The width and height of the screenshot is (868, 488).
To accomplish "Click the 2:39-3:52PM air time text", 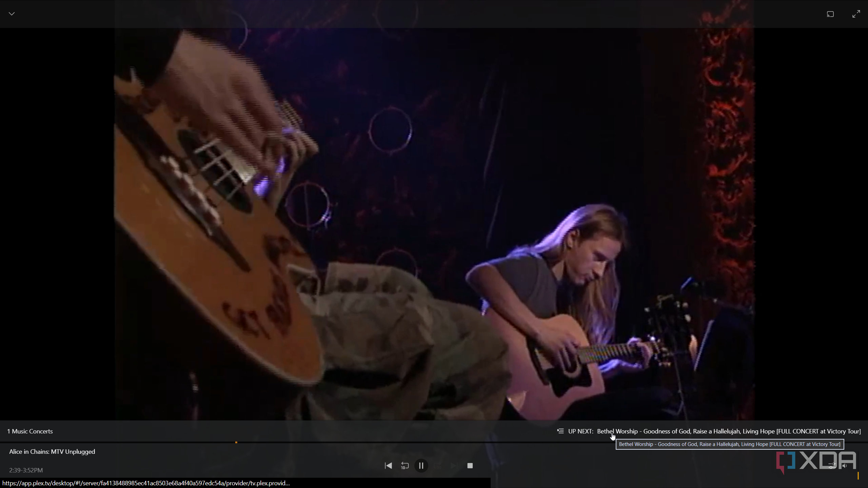I will coord(26,470).
